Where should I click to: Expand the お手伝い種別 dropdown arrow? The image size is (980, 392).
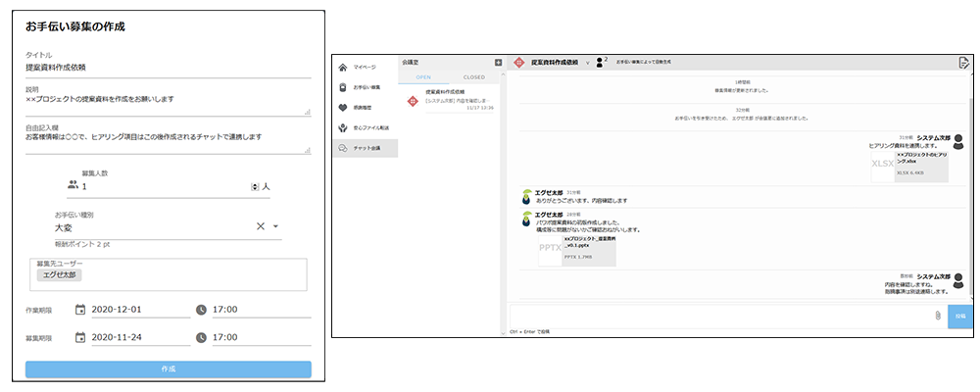(x=276, y=226)
